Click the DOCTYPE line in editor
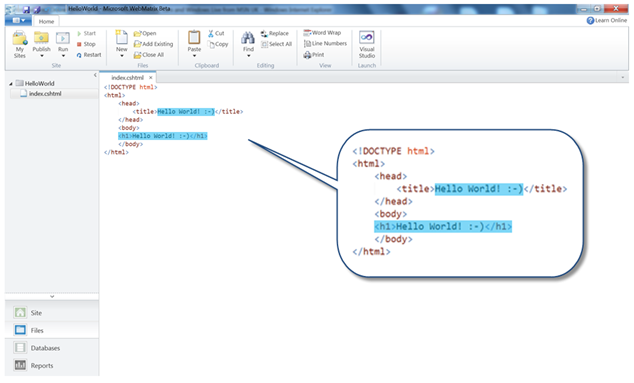Screen dimensions: 634x383 pos(131,87)
